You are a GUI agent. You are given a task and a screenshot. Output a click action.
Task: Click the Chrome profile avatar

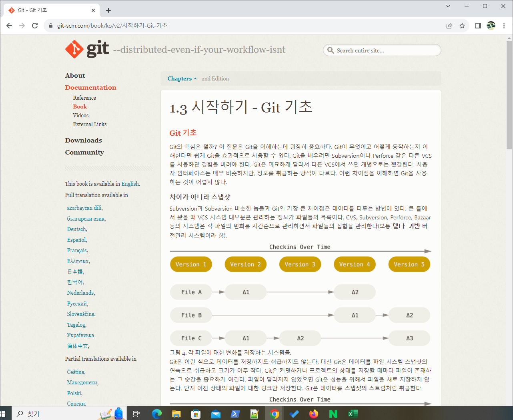tap(491, 26)
